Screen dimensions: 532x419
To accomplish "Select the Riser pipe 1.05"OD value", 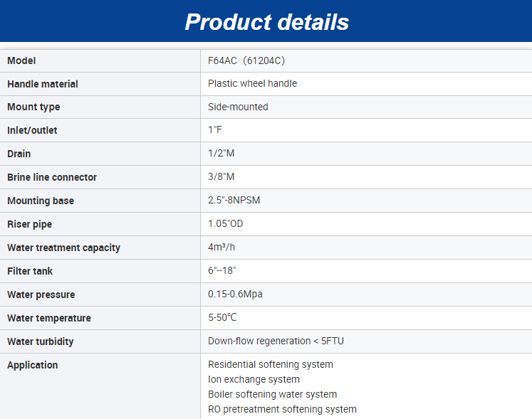I will tap(226, 224).
